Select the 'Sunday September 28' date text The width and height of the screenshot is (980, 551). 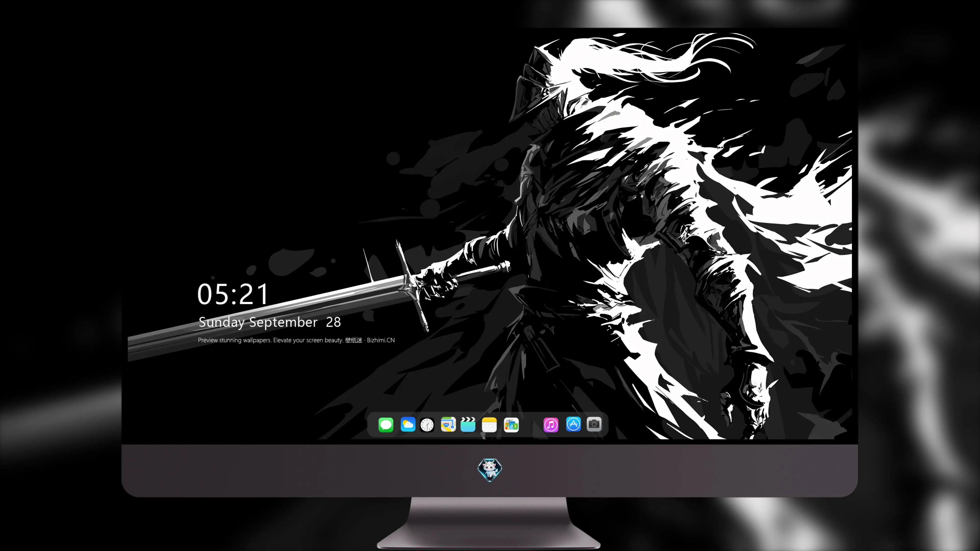(270, 322)
